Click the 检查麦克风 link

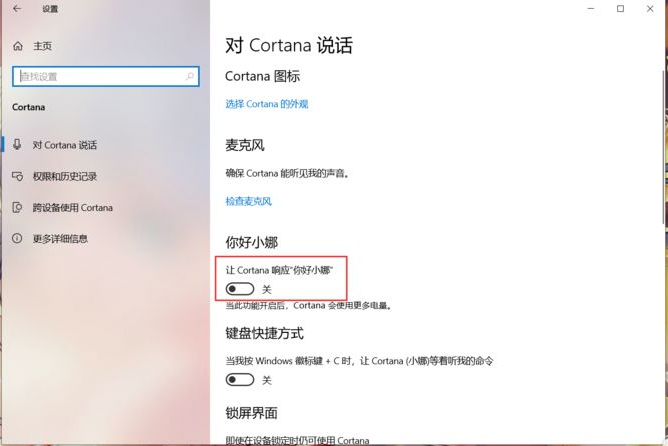[x=248, y=201]
